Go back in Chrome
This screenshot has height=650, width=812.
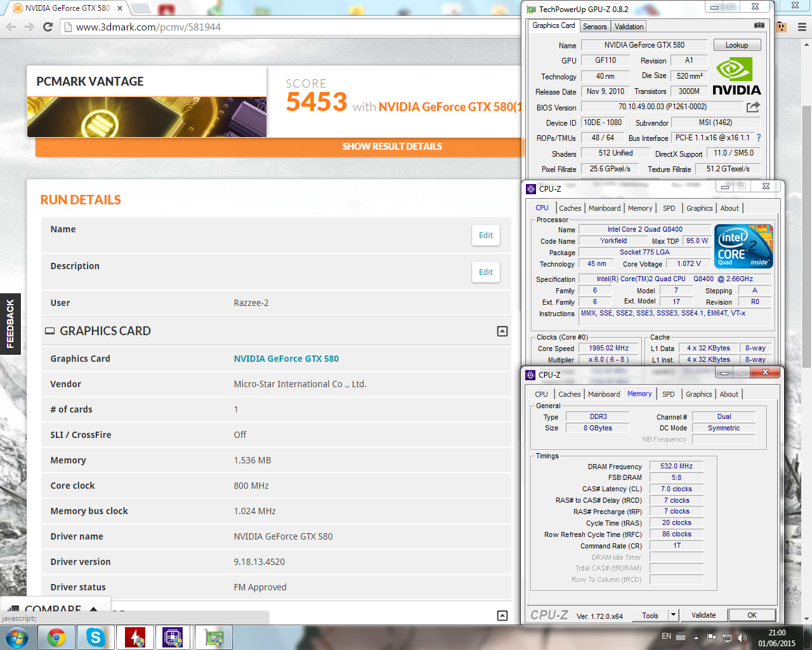pos(11,27)
